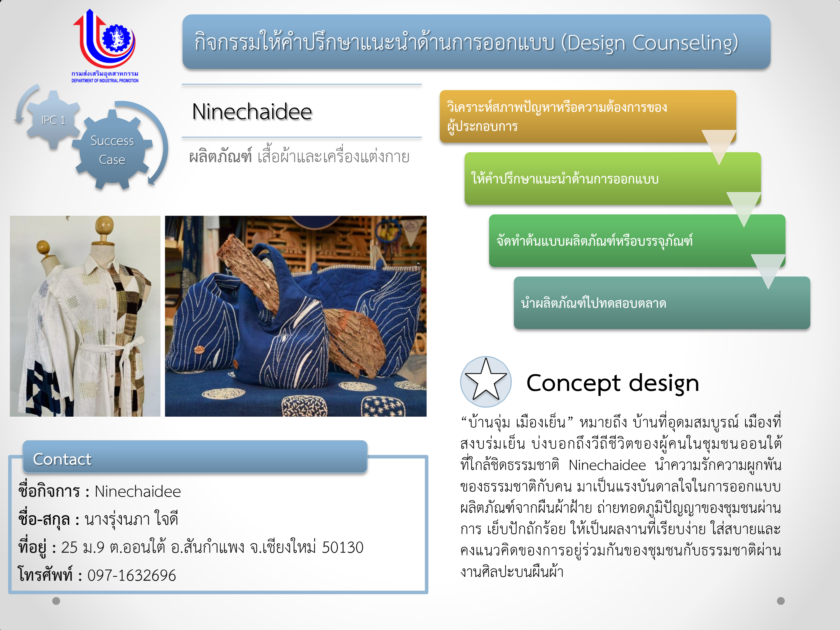The height and width of the screenshot is (630, 840).
Task: Click the Success Case gear icon
Action: (x=112, y=150)
